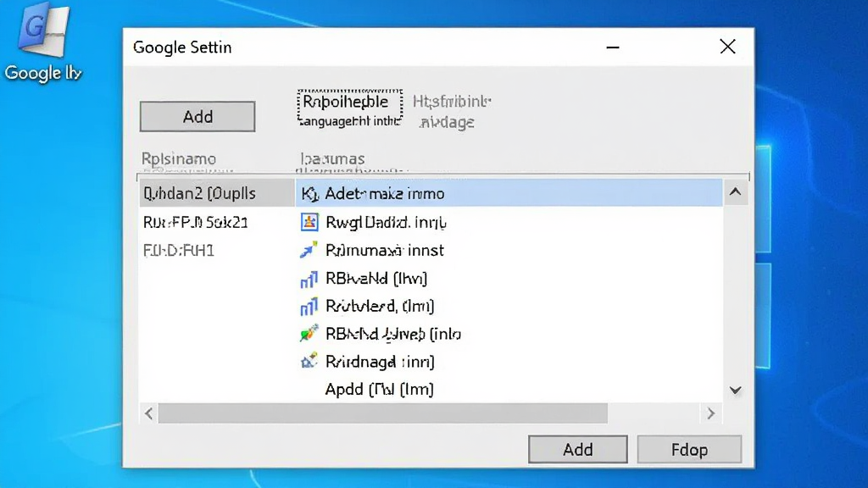Click the Add button beside Fdop
Image resolution: width=868 pixels, height=488 pixels.
pyautogui.click(x=578, y=449)
